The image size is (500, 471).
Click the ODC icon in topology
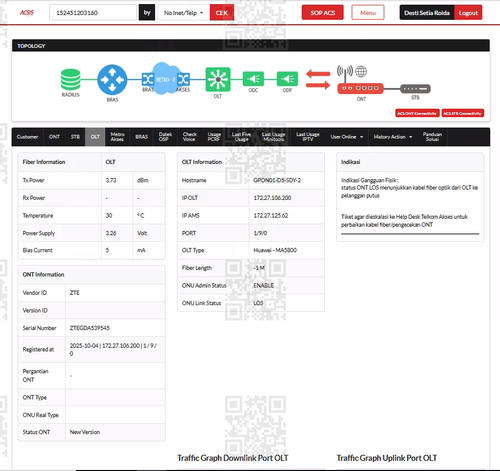(x=253, y=79)
